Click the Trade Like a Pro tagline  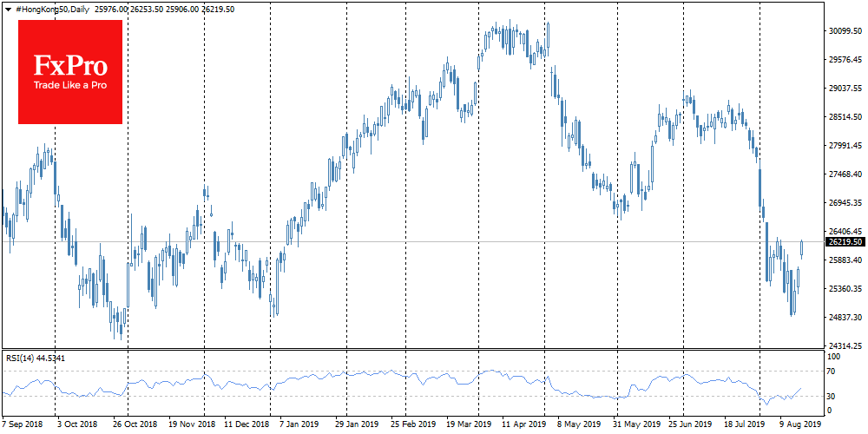tap(70, 86)
